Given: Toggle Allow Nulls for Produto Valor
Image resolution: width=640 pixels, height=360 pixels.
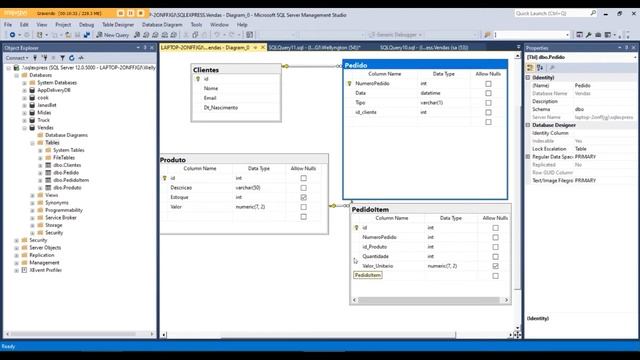Looking at the screenshot, I should coord(303,207).
